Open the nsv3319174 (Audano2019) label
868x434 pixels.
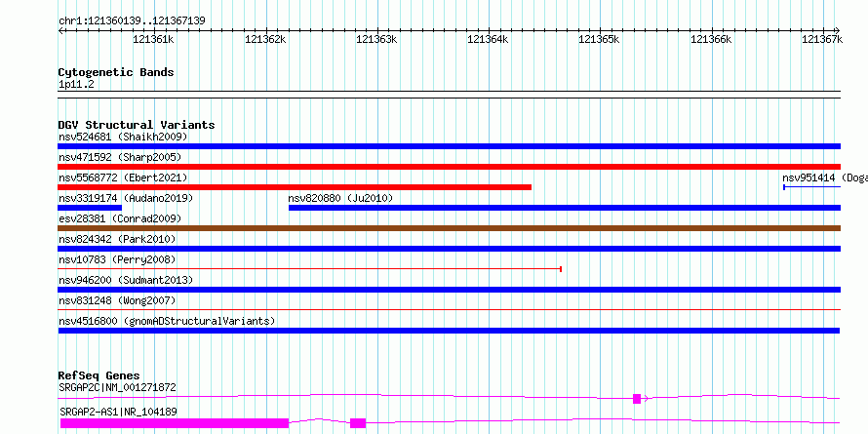[126, 198]
